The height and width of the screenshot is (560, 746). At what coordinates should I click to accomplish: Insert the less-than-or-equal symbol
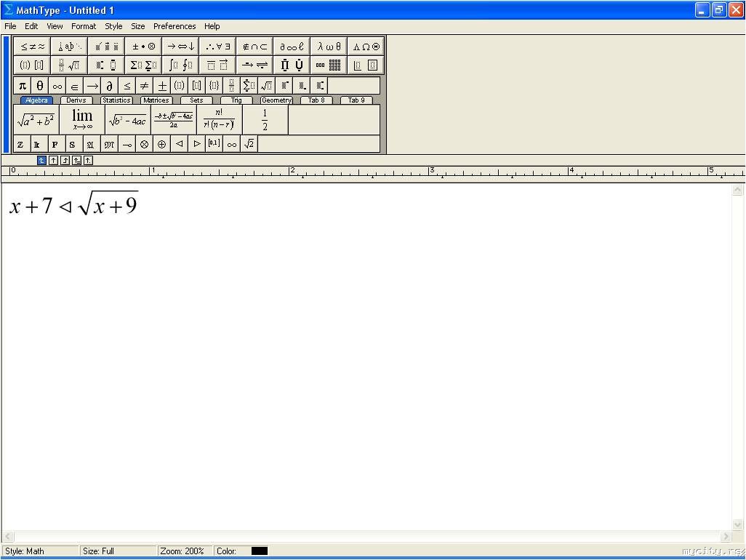tap(127, 86)
